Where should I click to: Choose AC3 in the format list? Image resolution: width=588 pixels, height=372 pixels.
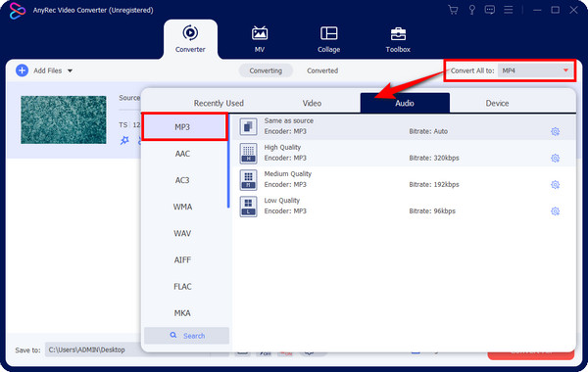[x=182, y=180]
